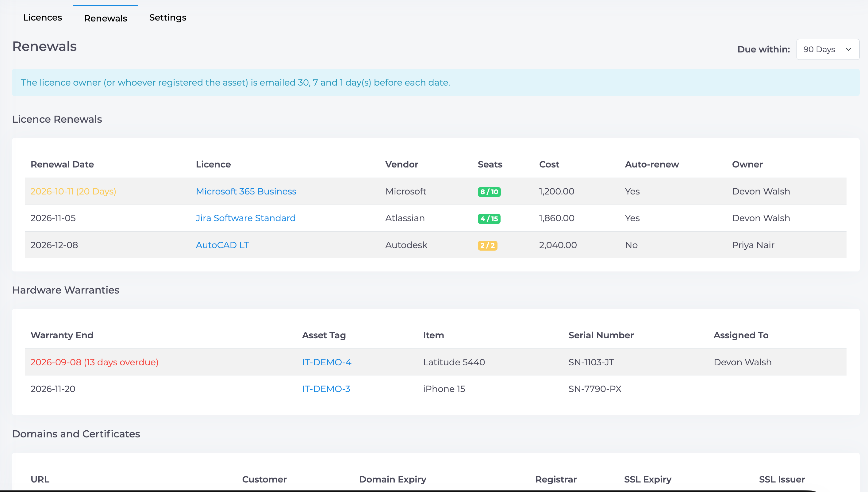
Task: Click the email reminder info banner
Action: point(436,83)
